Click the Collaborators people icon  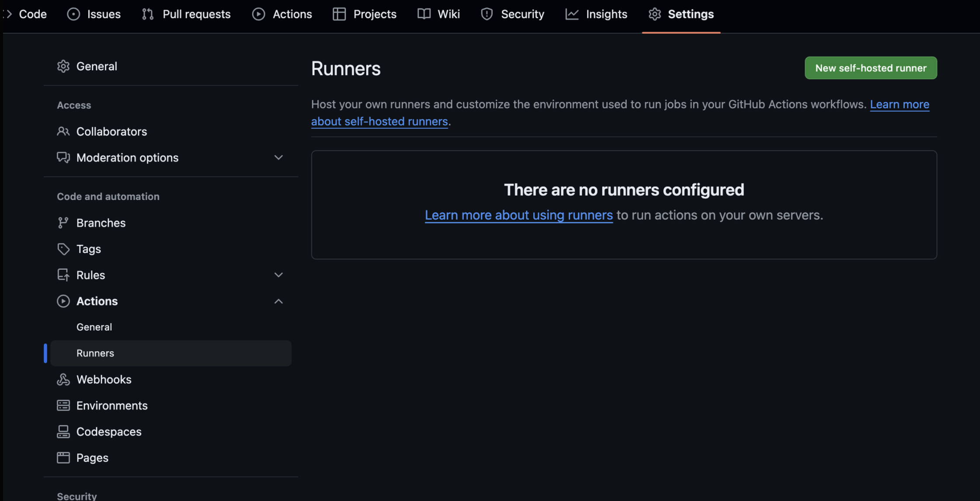point(63,132)
